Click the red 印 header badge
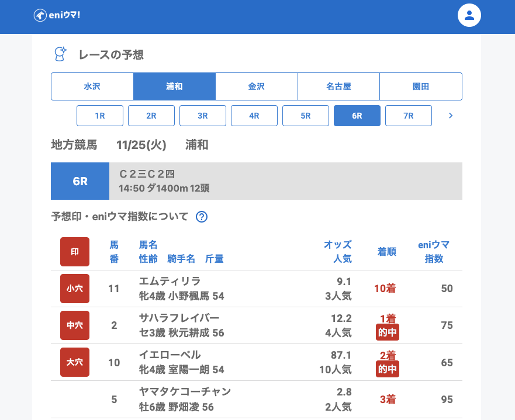Viewport: 515px width, 420px height. 75,252
